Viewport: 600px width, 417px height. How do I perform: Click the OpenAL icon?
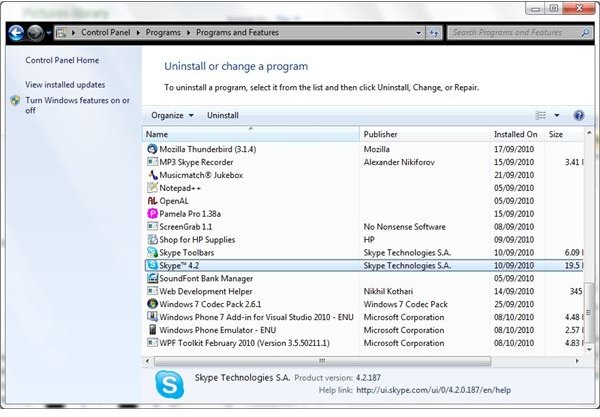(x=152, y=200)
